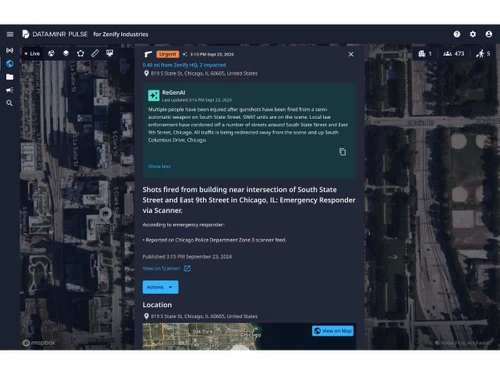
Task: Copy the ReGenAI summary text
Action: 342,152
